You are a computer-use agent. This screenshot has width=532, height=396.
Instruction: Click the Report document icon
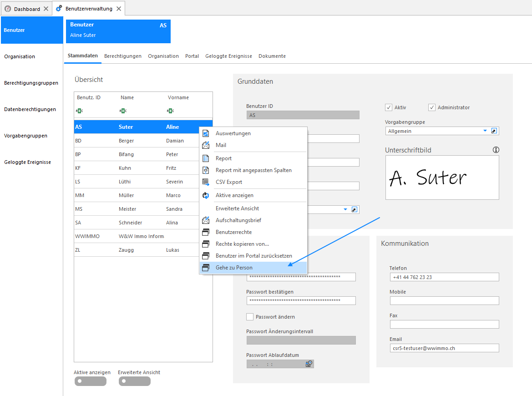click(206, 158)
